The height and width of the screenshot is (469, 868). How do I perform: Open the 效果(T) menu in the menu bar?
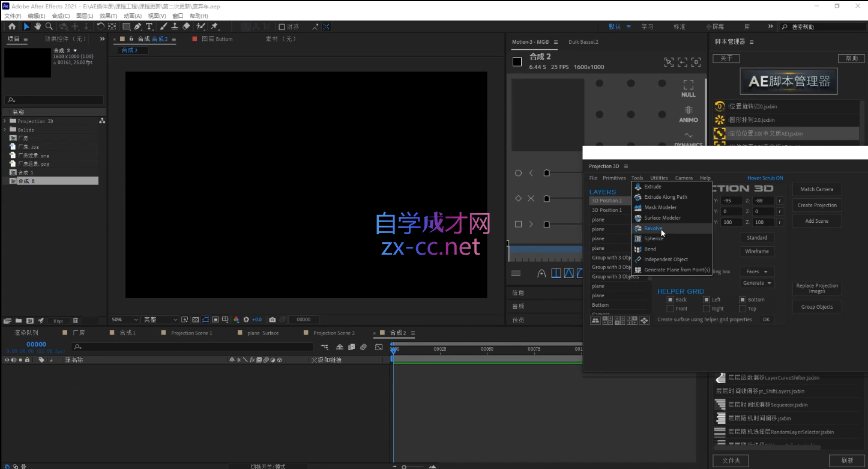[109, 16]
